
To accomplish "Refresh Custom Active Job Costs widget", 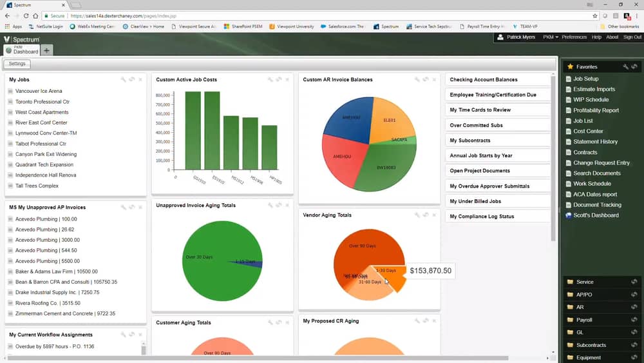I will click(x=279, y=79).
